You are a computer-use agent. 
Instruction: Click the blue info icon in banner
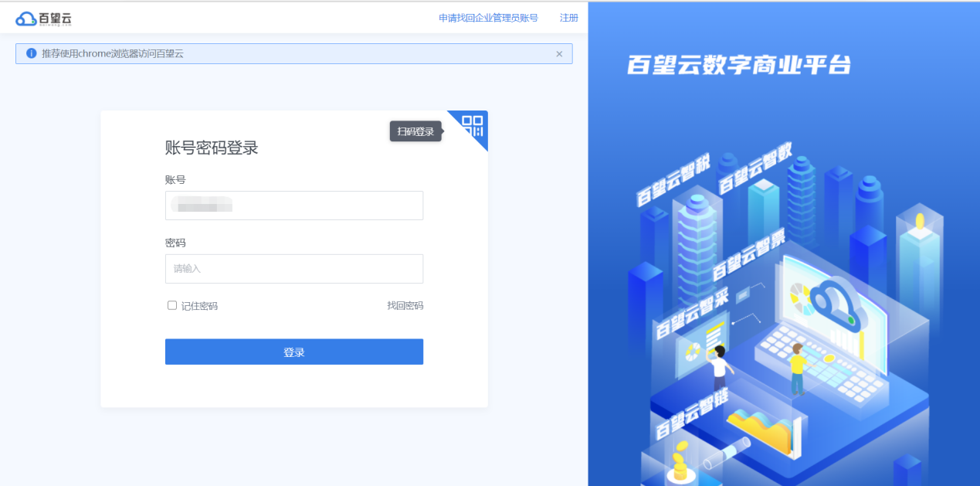(32, 53)
